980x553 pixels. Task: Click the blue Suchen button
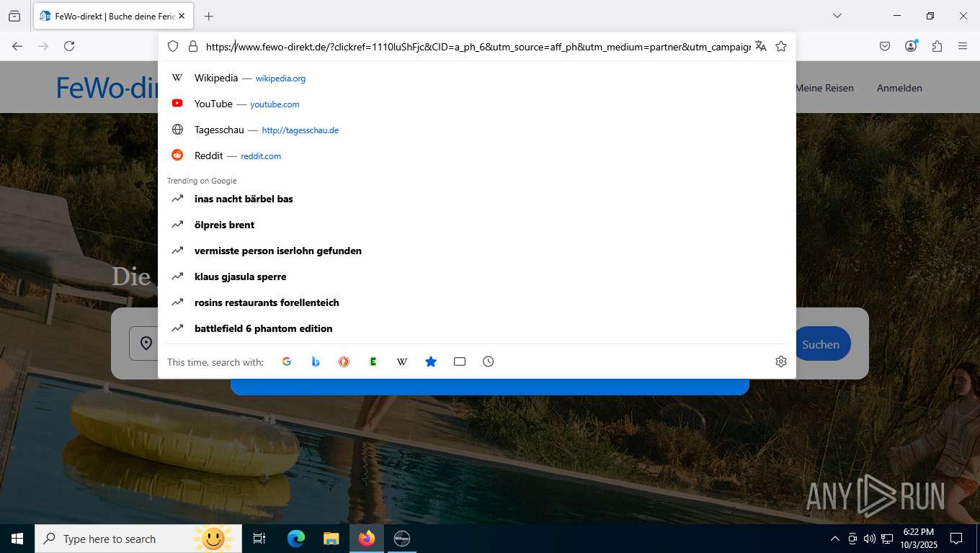tap(821, 344)
